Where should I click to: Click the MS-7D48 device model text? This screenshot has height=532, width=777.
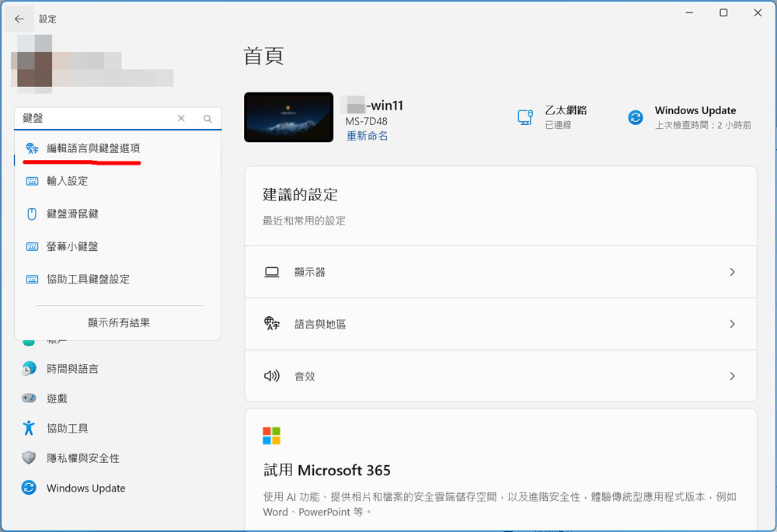coord(366,121)
